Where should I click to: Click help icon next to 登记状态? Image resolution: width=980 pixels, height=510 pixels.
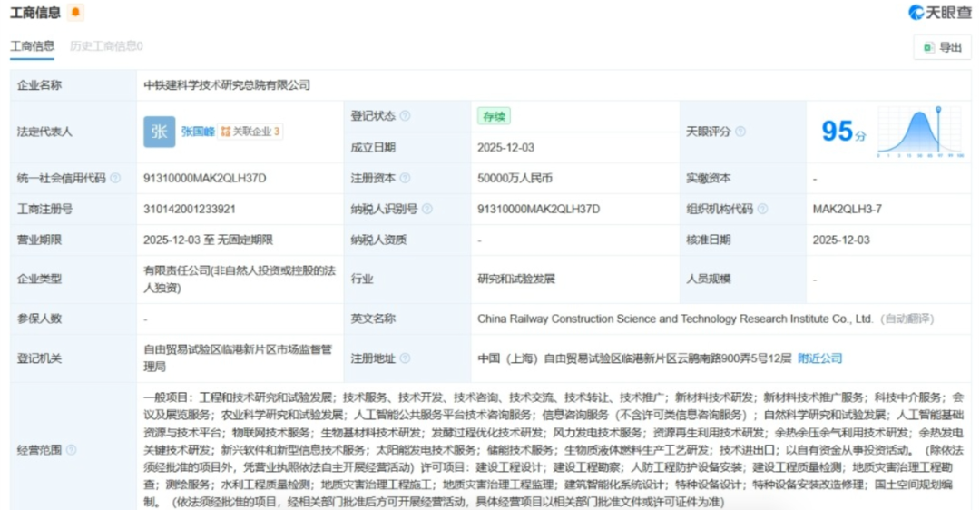click(x=405, y=115)
